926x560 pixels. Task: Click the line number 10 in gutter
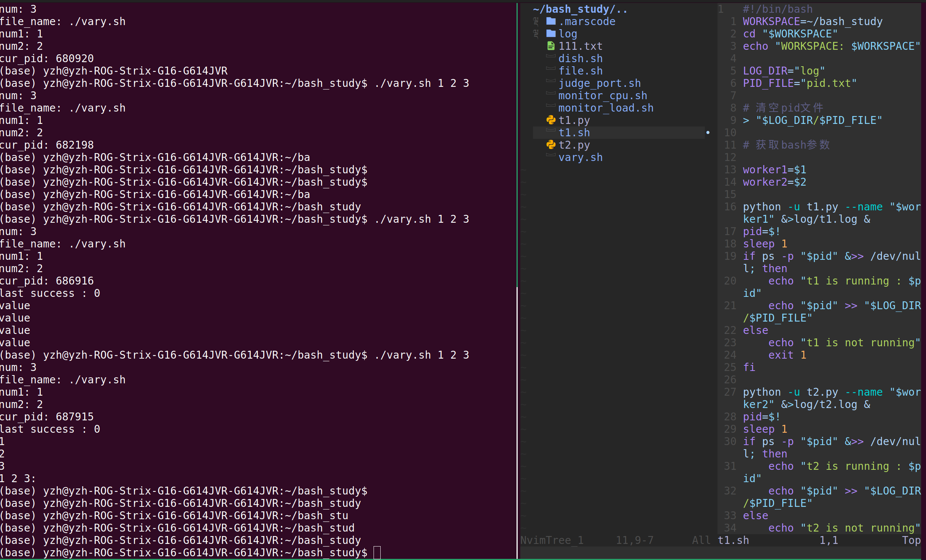[730, 133]
